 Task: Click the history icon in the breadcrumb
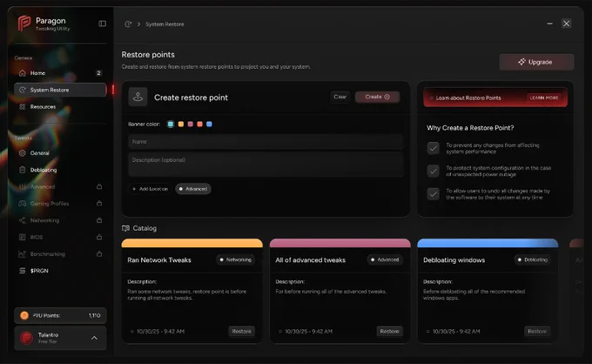128,24
